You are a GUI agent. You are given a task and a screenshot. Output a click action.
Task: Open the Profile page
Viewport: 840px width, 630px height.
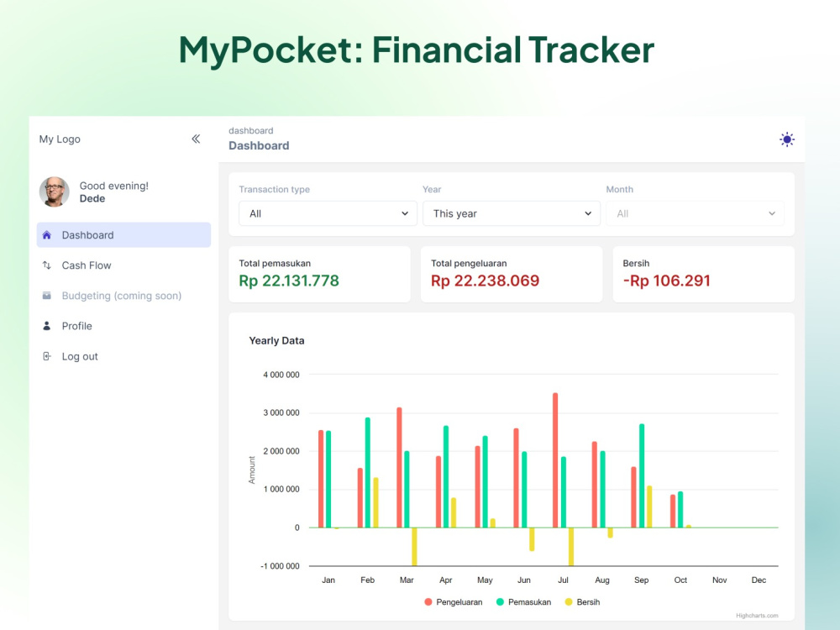click(x=123, y=326)
